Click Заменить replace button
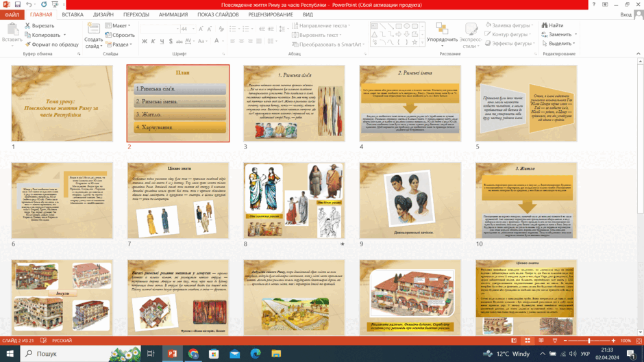The image size is (644, 362). tap(559, 34)
